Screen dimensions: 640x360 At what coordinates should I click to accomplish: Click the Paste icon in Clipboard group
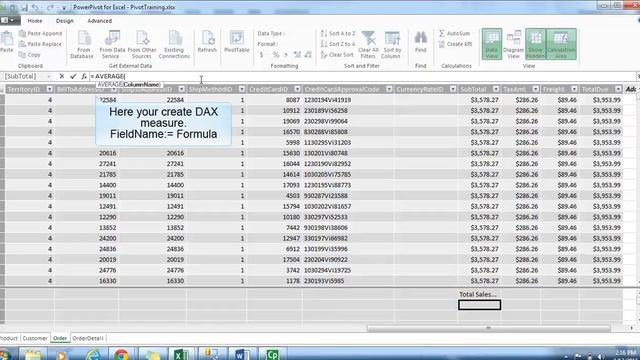tap(7, 42)
